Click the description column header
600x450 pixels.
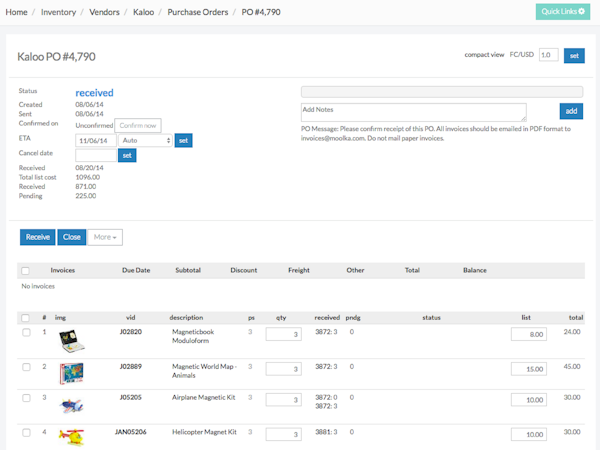click(x=186, y=318)
